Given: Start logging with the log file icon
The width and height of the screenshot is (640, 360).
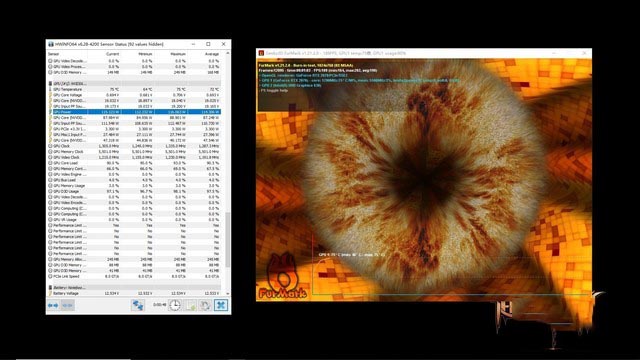Looking at the screenshot, I should pos(190,305).
